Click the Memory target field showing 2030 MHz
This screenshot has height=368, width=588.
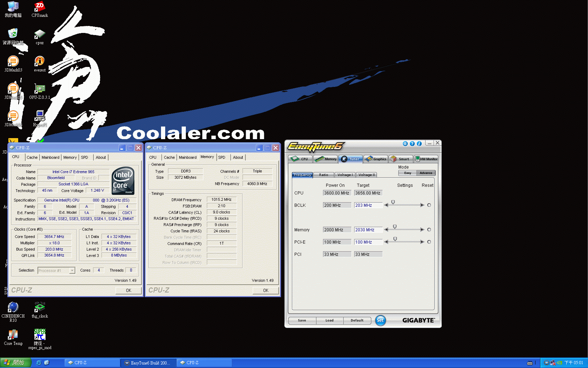[x=368, y=230]
